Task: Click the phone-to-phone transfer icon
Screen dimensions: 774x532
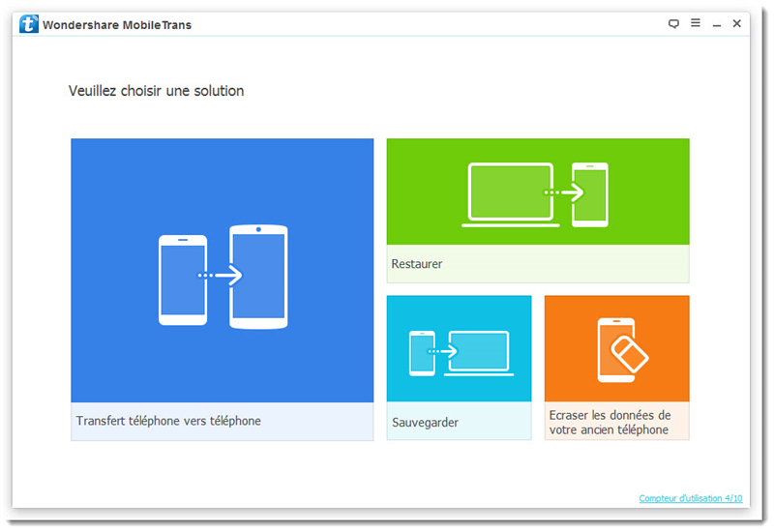Action: coord(223,276)
